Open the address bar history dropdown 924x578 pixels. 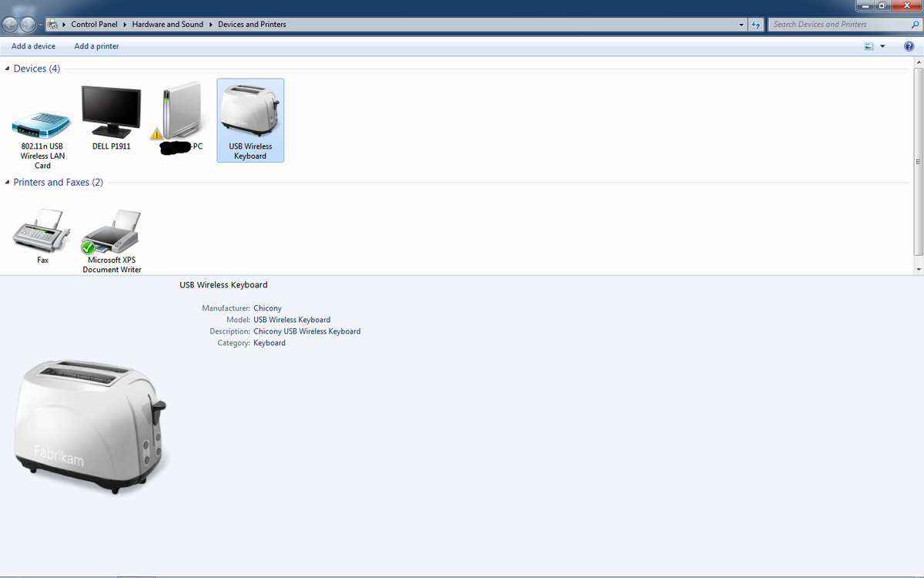[742, 25]
